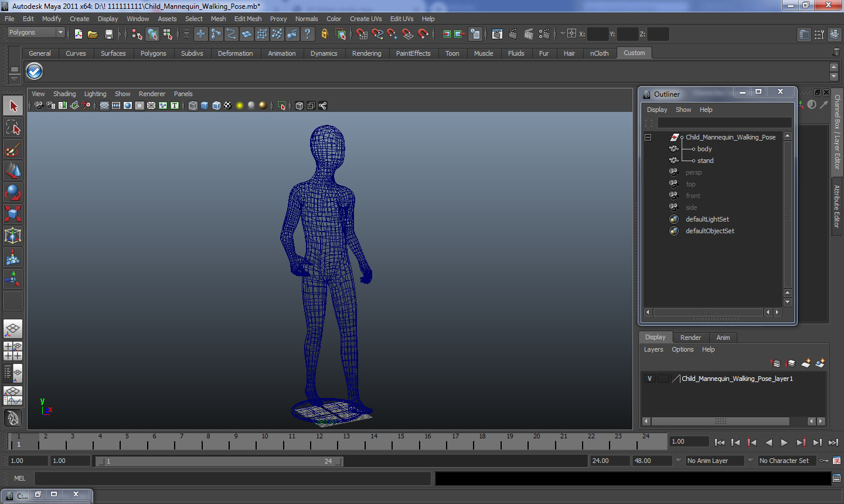Open the Anim tab in layer editor
Viewport: 844px width, 504px height.
point(723,338)
